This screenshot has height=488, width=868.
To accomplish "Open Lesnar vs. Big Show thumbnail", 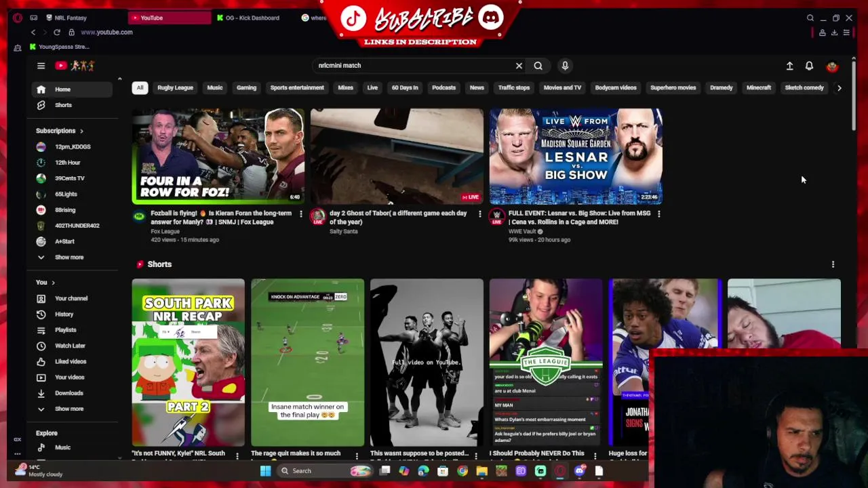I will 576,156.
